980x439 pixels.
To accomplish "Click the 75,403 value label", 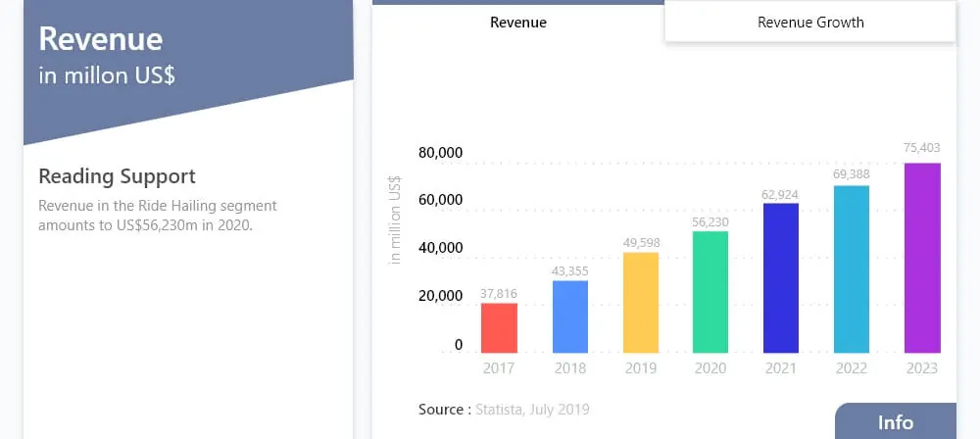I will click(x=922, y=148).
